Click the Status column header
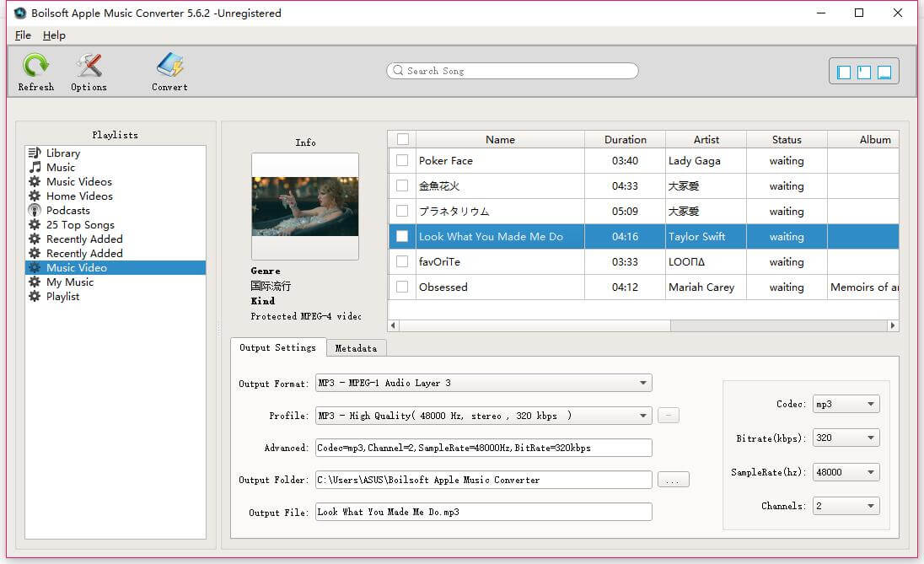This screenshot has width=924, height=564. click(x=787, y=139)
